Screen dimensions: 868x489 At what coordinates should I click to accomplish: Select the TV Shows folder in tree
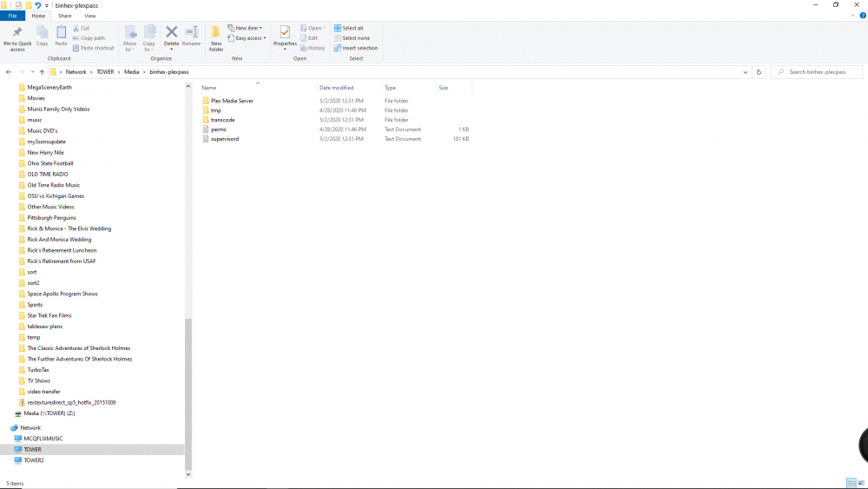pyautogui.click(x=39, y=381)
